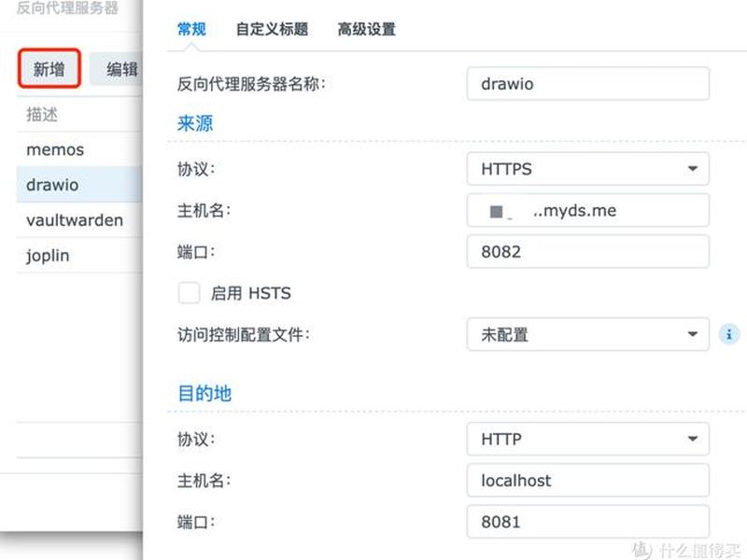
Task: Open the source 协议 HTTPS dropdown
Action: pyautogui.click(x=588, y=169)
